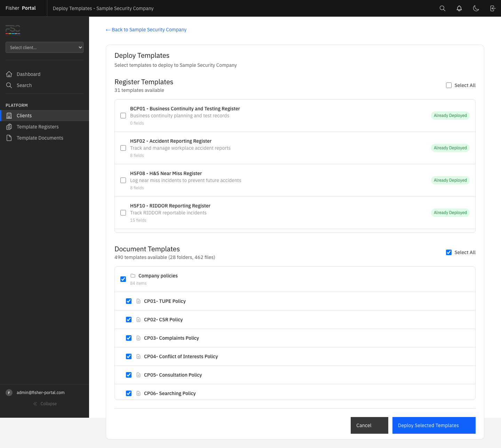Viewport: 501px width, 448px height.
Task: Click the search magnifier in the top bar
Action: pyautogui.click(x=442, y=8)
